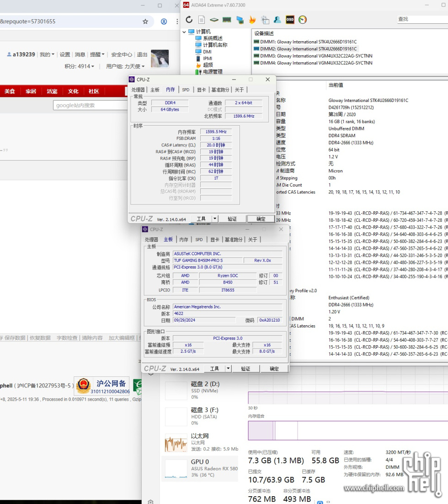The height and width of the screenshot is (504, 448).
Task: Click the AIDA64 refresh toolbar icon
Action: coord(189,20)
